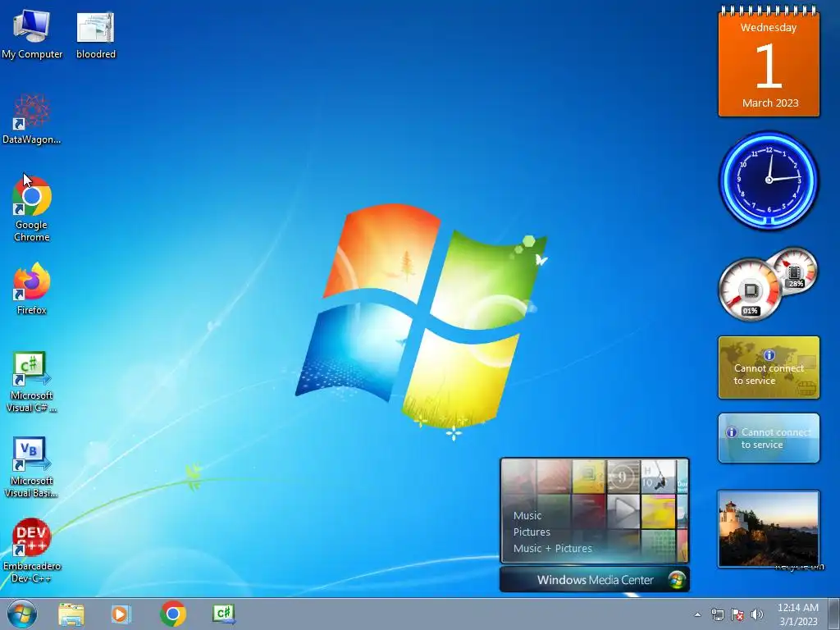The width and height of the screenshot is (840, 630).
Task: Launch Chrome from the taskbar
Action: (x=172, y=614)
